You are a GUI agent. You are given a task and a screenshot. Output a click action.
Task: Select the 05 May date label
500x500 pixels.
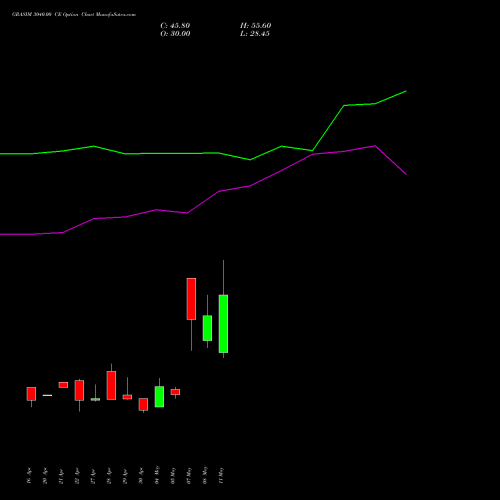coord(173,475)
